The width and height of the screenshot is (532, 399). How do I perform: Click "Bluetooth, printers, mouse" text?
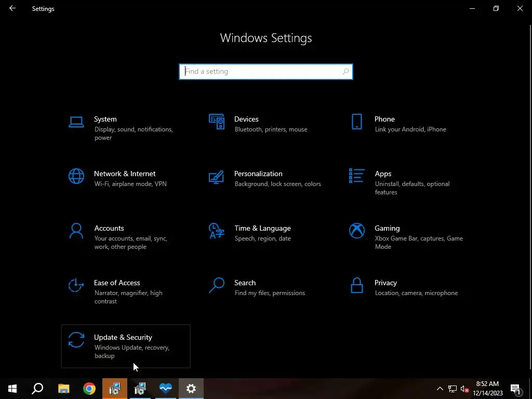coord(271,129)
